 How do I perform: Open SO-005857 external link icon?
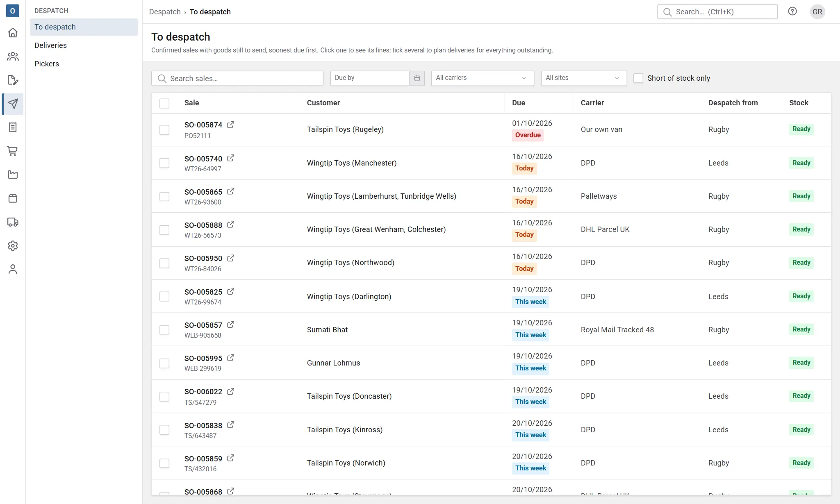click(231, 325)
